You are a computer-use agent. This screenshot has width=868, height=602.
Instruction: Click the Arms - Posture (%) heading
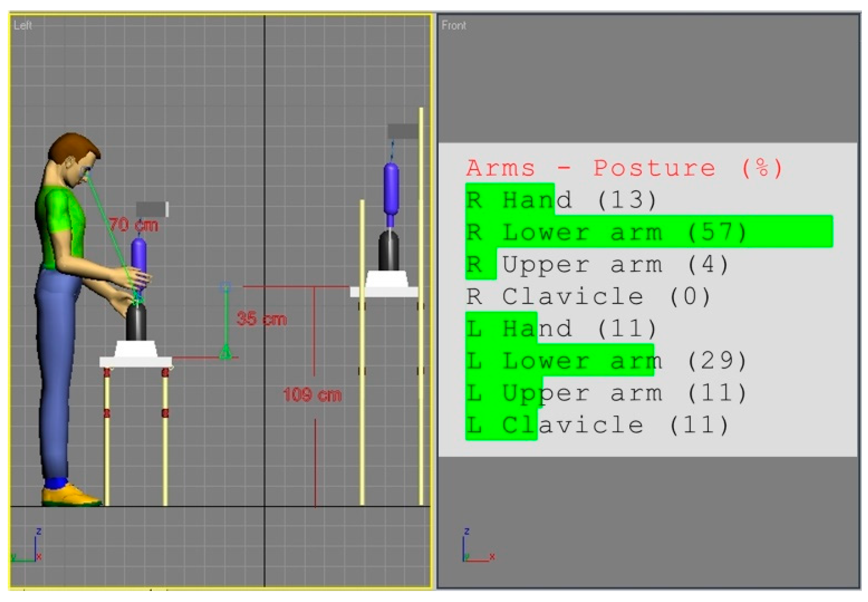[624, 168]
